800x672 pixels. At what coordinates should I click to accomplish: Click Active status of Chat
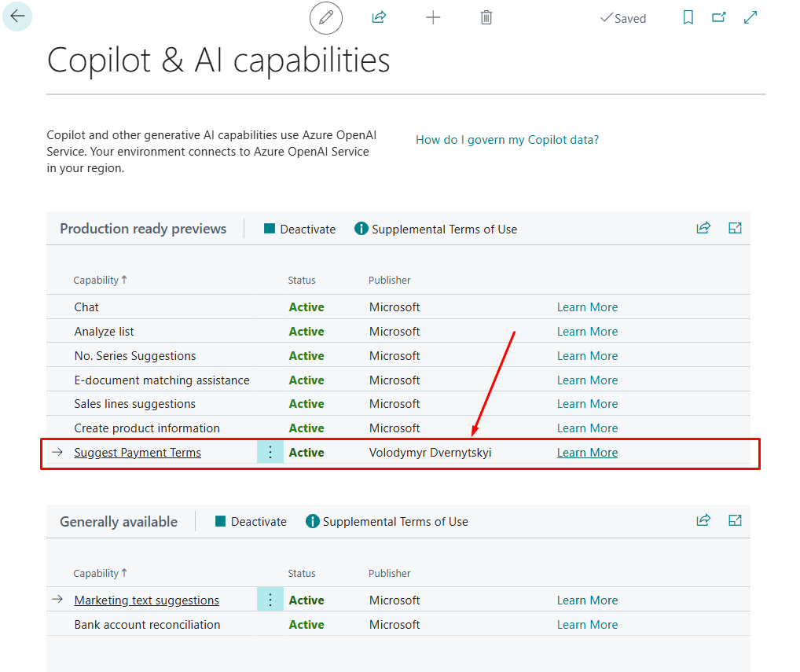tap(306, 307)
